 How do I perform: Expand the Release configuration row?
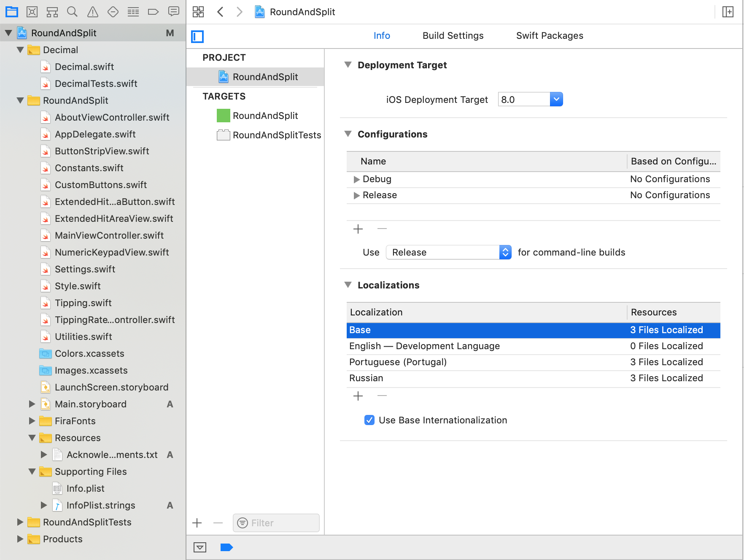(x=357, y=195)
